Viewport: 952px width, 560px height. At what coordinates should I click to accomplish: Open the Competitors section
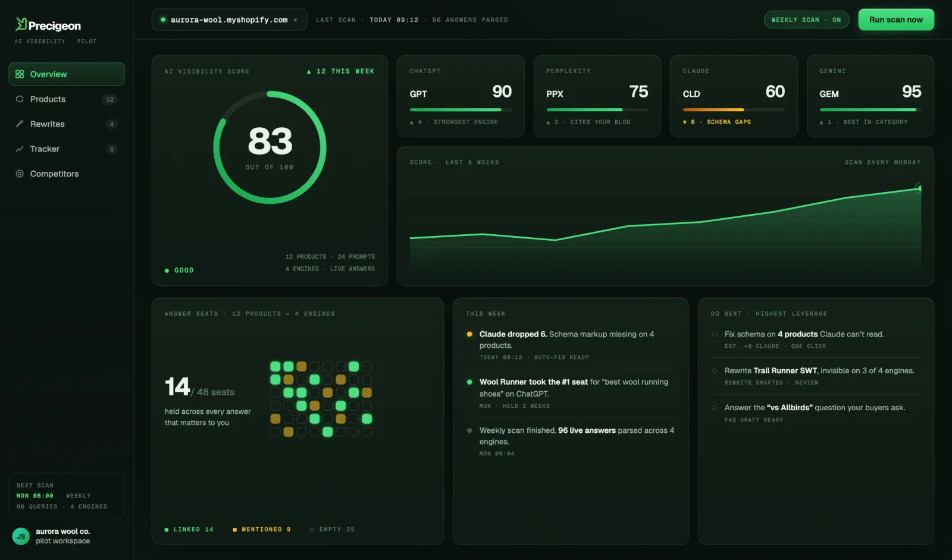(x=67, y=174)
